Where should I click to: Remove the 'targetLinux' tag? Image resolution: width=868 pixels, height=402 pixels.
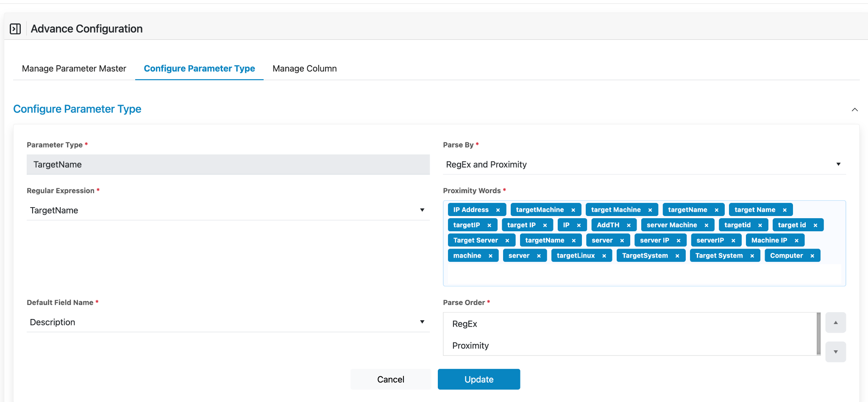604,256
